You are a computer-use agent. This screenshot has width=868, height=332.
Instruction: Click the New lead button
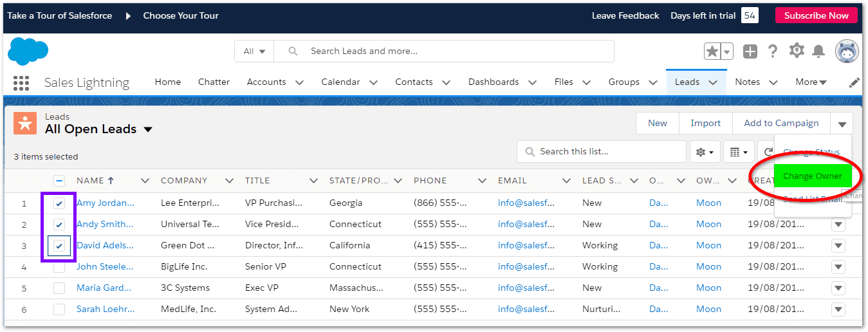(x=657, y=124)
